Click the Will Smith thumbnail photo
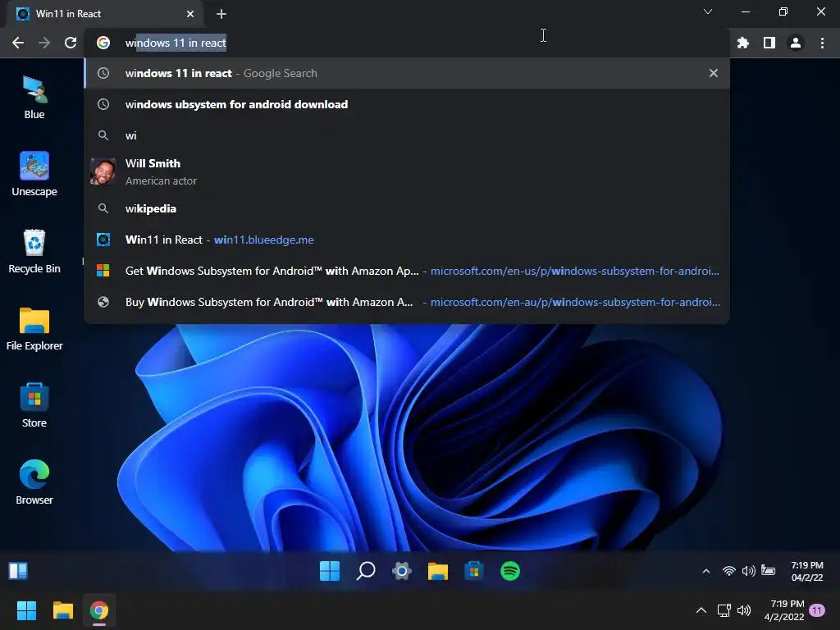This screenshot has width=840, height=630. pos(103,172)
